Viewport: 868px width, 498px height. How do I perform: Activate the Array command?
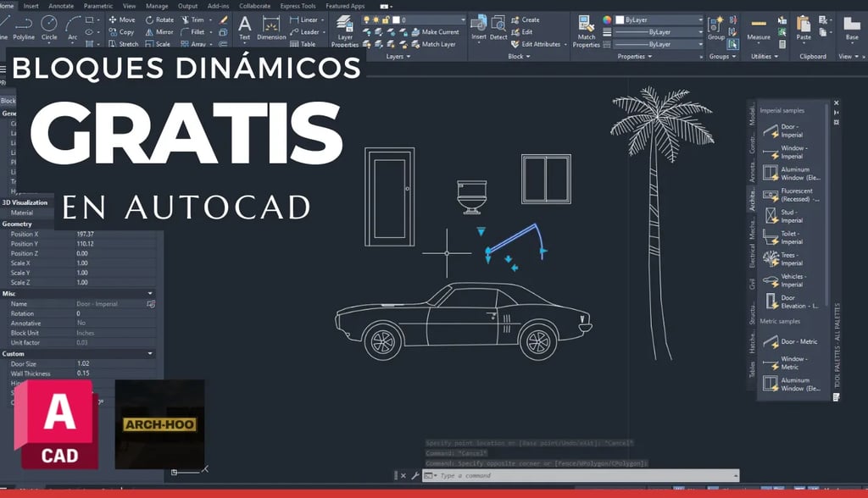pyautogui.click(x=193, y=44)
